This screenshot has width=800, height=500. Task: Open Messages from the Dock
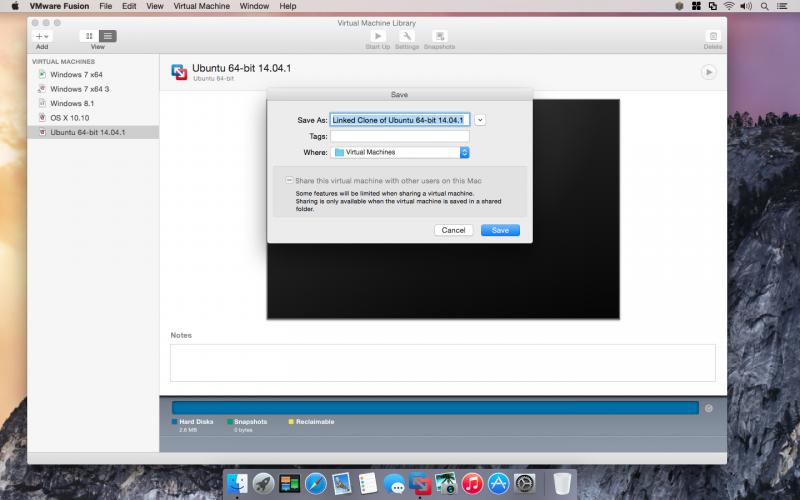pyautogui.click(x=394, y=483)
